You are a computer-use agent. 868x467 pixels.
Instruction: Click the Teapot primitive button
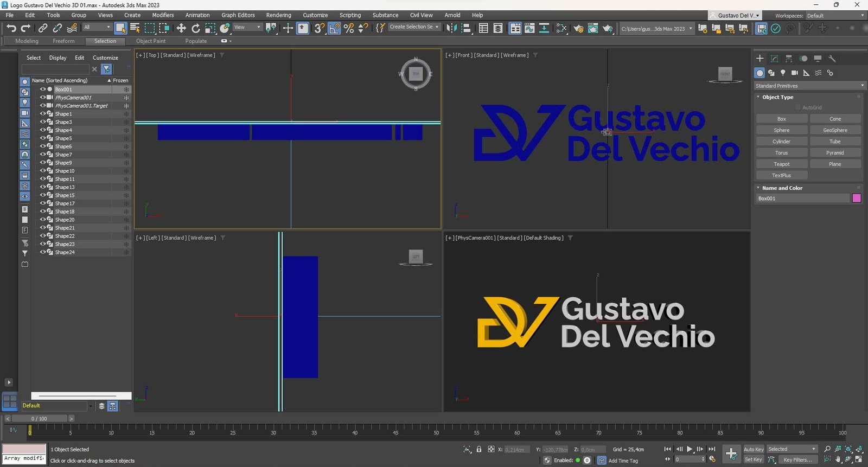point(781,164)
